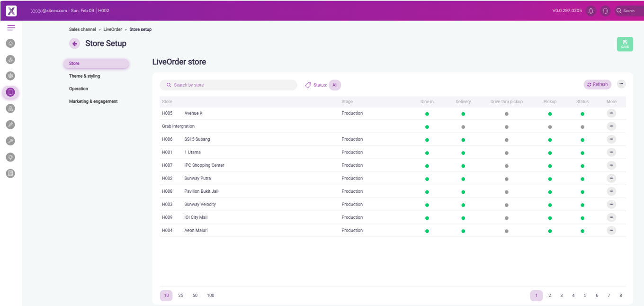
Task: Open the clipboard report icon in sidebar
Action: coord(10,173)
